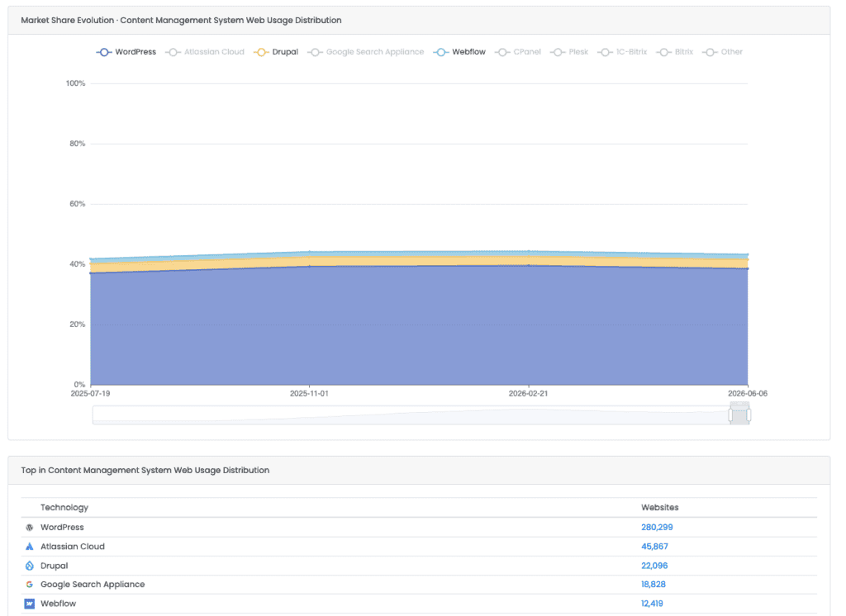Enable Atlassian Cloud series in legend
This screenshot has width=846, height=616.
pos(205,52)
